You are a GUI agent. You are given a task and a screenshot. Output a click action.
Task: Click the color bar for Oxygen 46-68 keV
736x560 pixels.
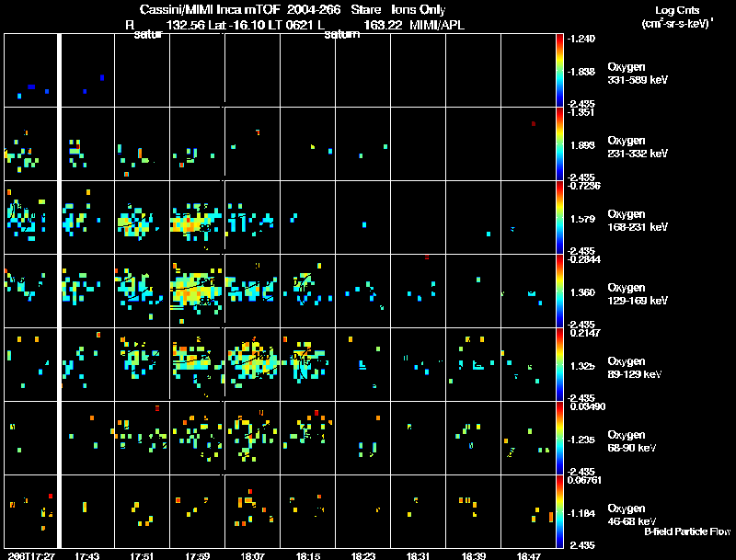click(x=559, y=512)
